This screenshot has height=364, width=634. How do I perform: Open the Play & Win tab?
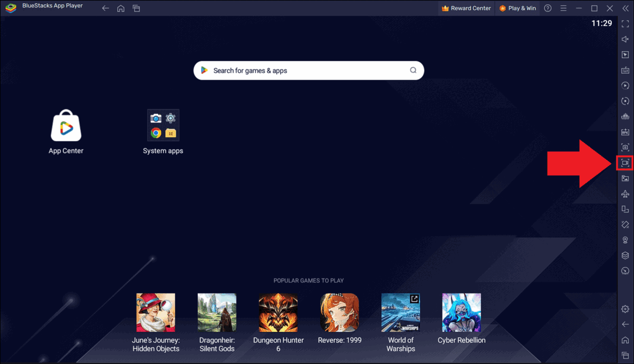(517, 8)
